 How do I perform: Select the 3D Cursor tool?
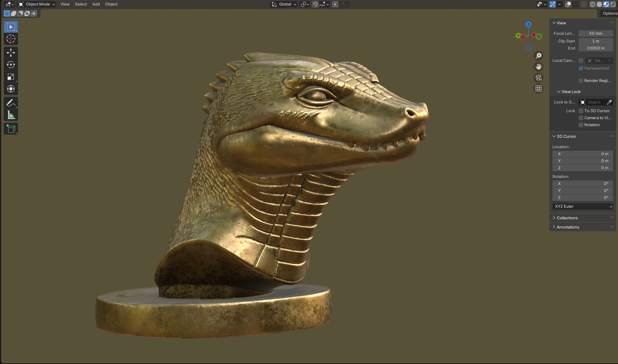(x=11, y=39)
